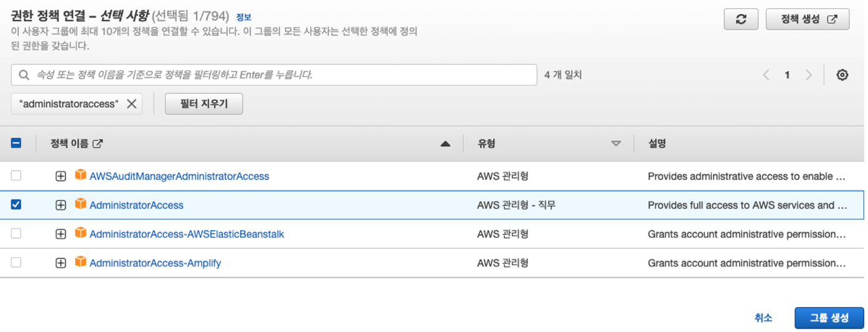Click the 그룹 생성 button
868x332 pixels.
pos(829,318)
